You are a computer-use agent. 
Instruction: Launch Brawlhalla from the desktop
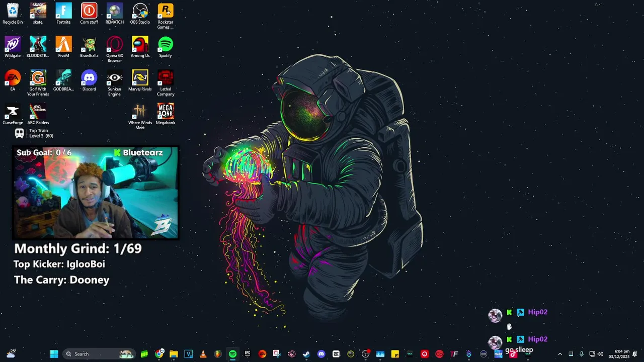[89, 47]
